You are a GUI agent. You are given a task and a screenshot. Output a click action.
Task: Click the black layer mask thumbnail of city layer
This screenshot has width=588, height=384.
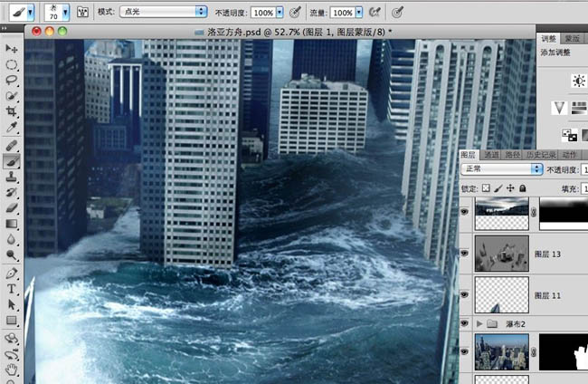pos(563,352)
